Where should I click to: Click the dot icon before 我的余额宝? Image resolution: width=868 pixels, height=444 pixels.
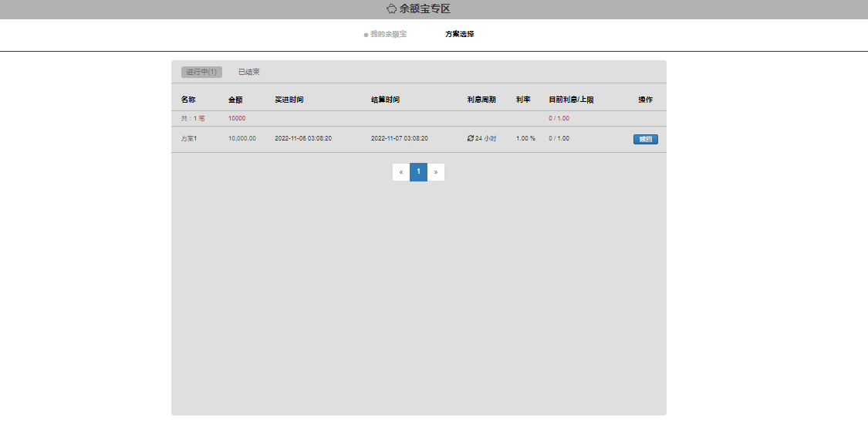click(366, 35)
